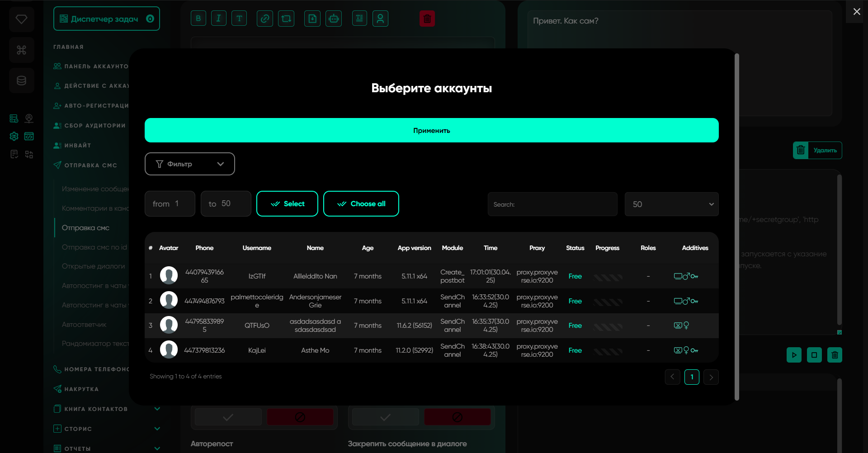Click the database icon in left sidebar
Screen dimensions: 868x453
tap(21, 80)
